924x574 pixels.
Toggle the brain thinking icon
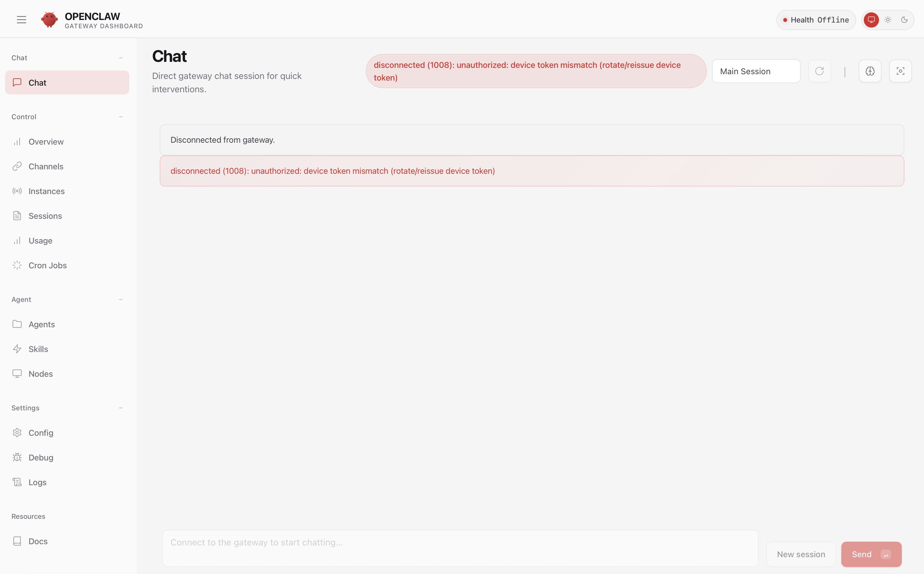coord(870,71)
